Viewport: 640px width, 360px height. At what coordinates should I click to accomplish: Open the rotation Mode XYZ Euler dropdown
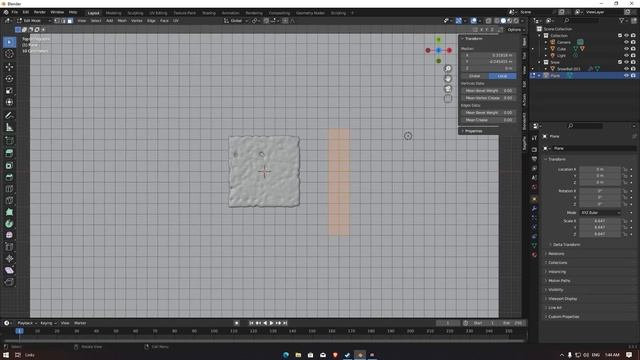coord(600,213)
